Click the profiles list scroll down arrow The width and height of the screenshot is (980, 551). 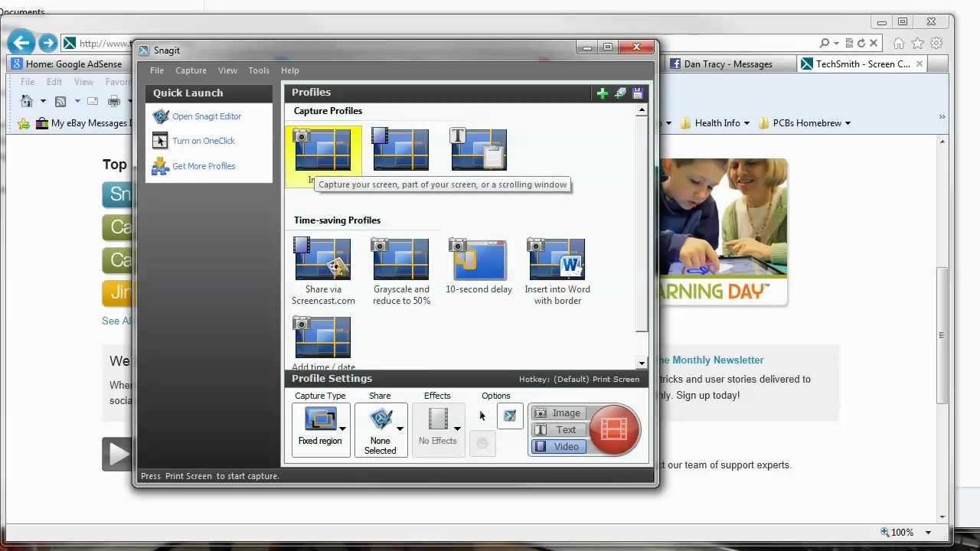pos(642,364)
